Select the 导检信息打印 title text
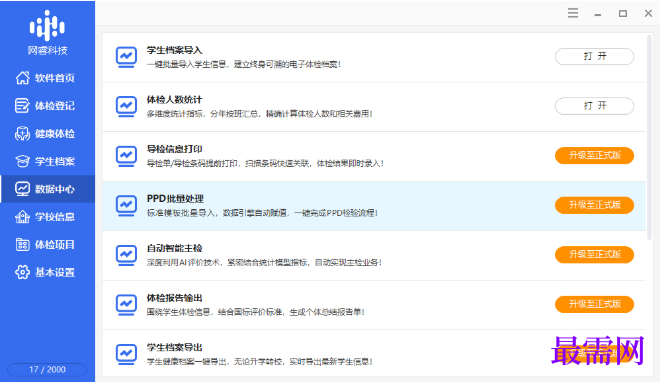The height and width of the screenshot is (382, 663). click(174, 149)
